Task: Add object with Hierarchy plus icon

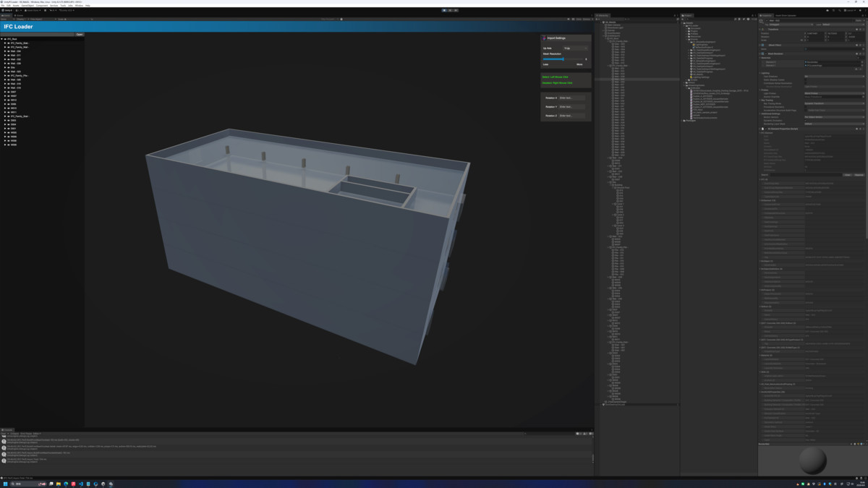Action: (x=597, y=19)
